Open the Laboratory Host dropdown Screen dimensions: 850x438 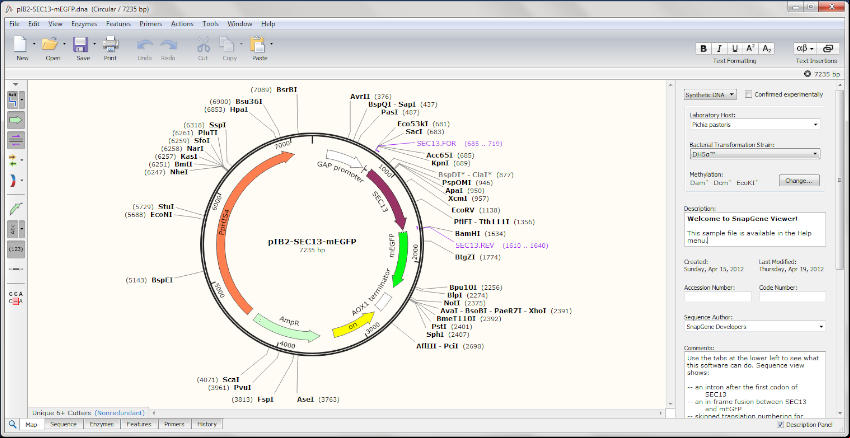click(754, 125)
